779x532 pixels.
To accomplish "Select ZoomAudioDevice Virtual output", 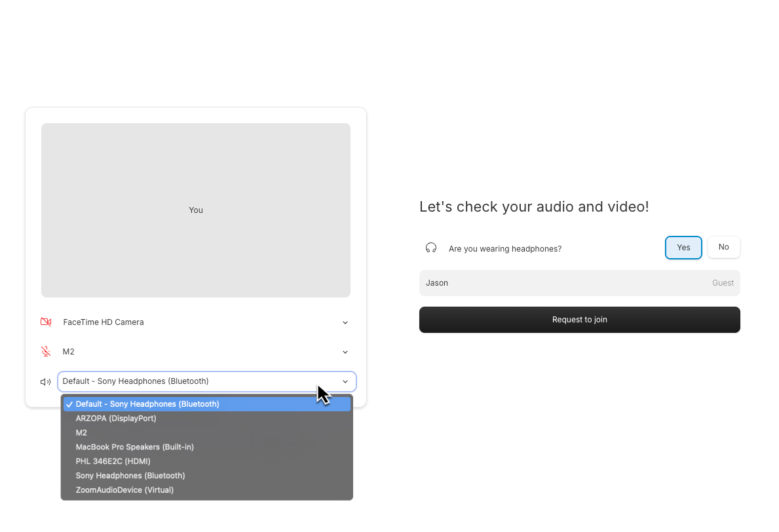I will tap(124, 489).
